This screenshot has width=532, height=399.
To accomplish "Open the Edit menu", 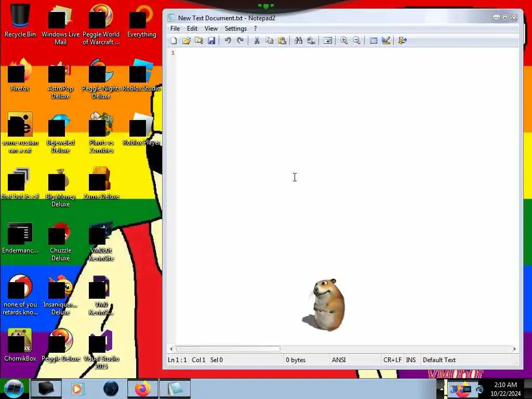I will point(192,29).
